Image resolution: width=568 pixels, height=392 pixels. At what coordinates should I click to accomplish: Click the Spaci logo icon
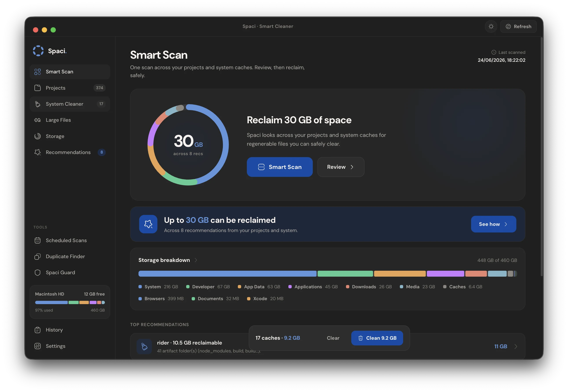coord(38,51)
